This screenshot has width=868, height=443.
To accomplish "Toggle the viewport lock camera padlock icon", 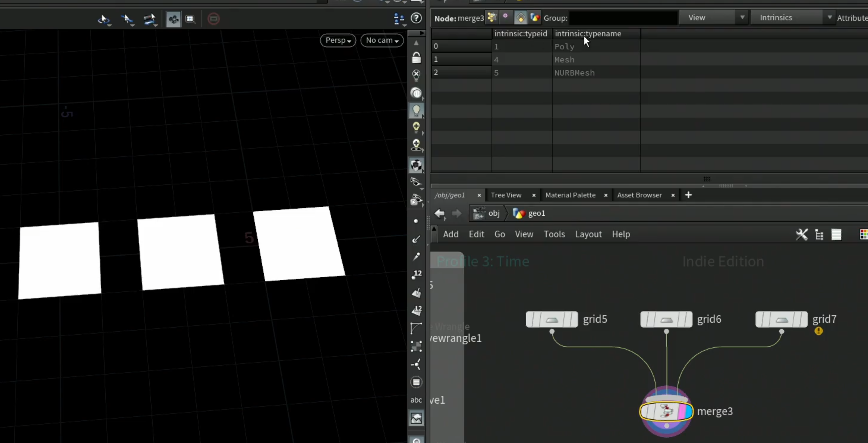I will coord(416,58).
